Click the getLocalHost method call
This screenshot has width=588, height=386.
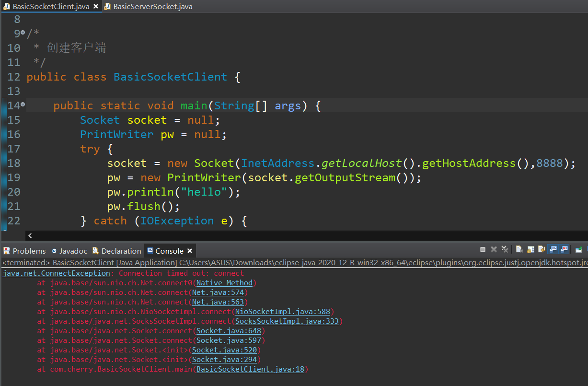pos(361,164)
